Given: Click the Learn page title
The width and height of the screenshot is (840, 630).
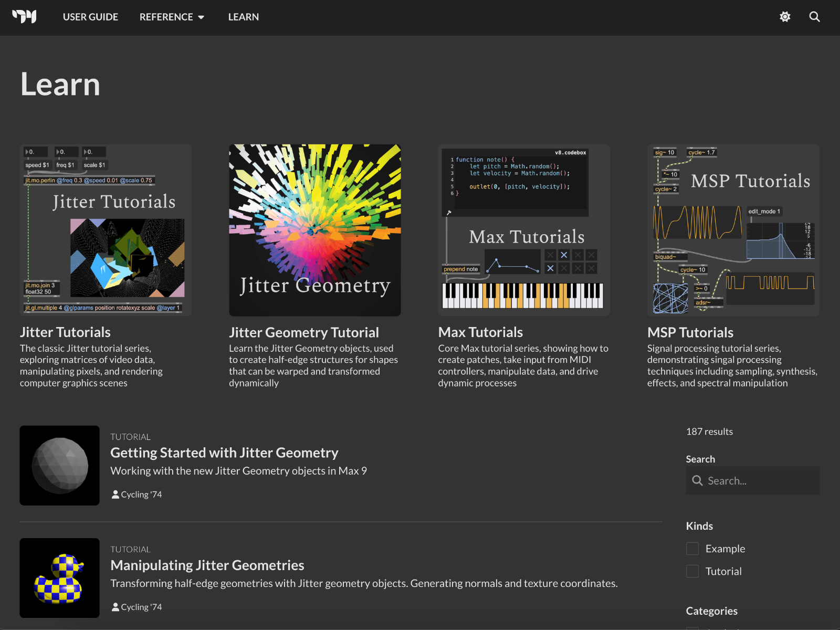Looking at the screenshot, I should tap(60, 85).
